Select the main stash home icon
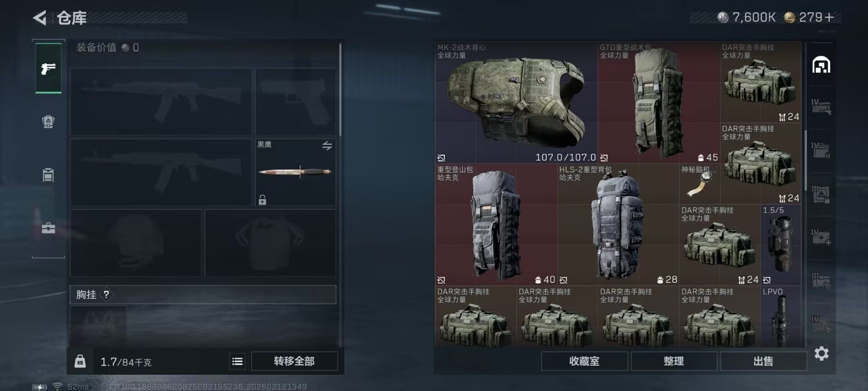 [821, 65]
